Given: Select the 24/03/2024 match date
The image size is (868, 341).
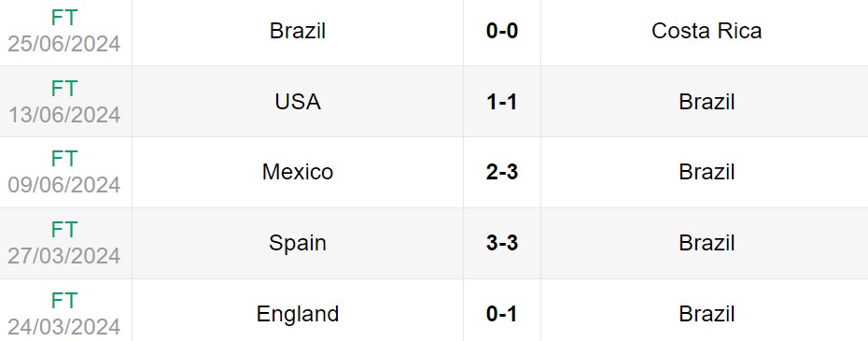Looking at the screenshot, I should (x=63, y=326).
